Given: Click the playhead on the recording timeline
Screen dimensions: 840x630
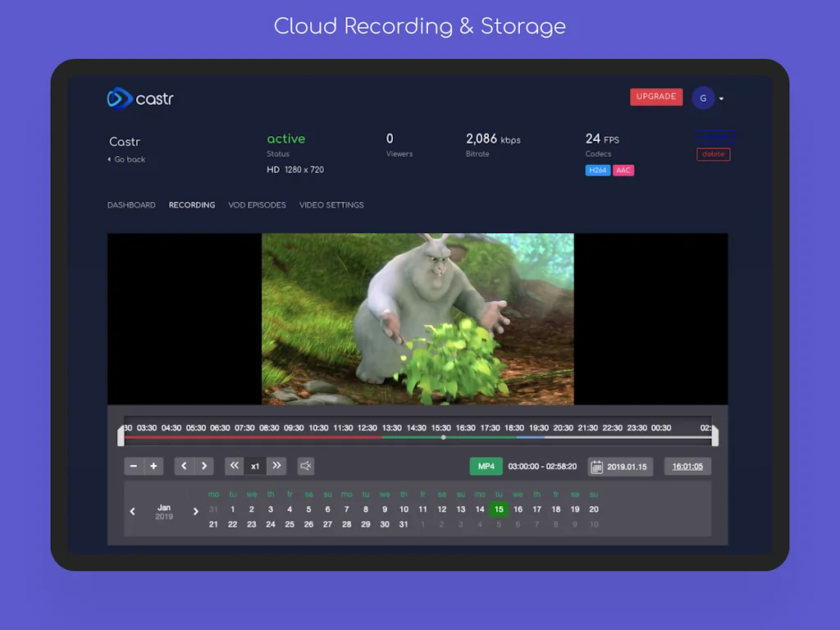Looking at the screenshot, I should point(444,437).
